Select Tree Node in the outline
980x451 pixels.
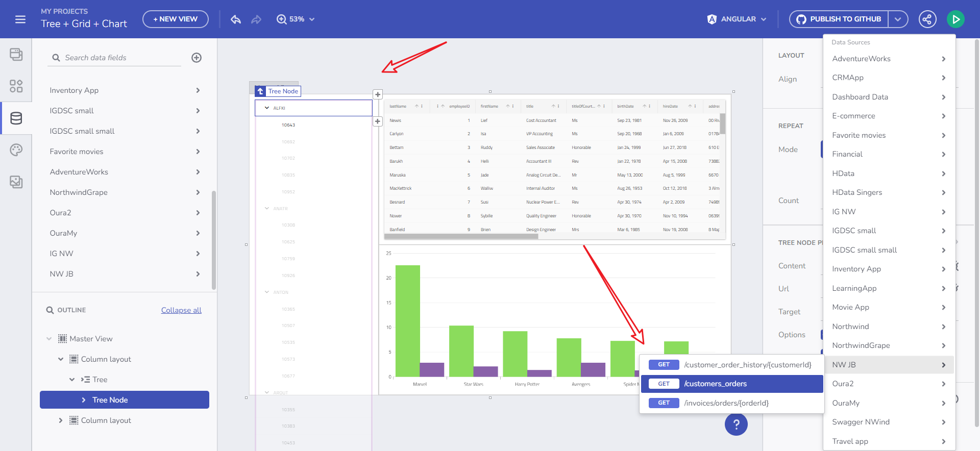tap(125, 400)
